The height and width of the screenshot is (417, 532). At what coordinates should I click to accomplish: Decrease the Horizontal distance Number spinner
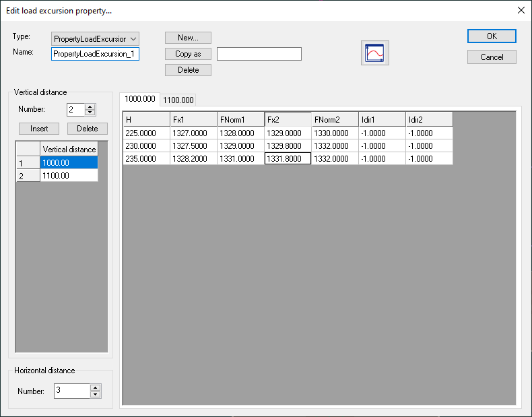pos(96,394)
